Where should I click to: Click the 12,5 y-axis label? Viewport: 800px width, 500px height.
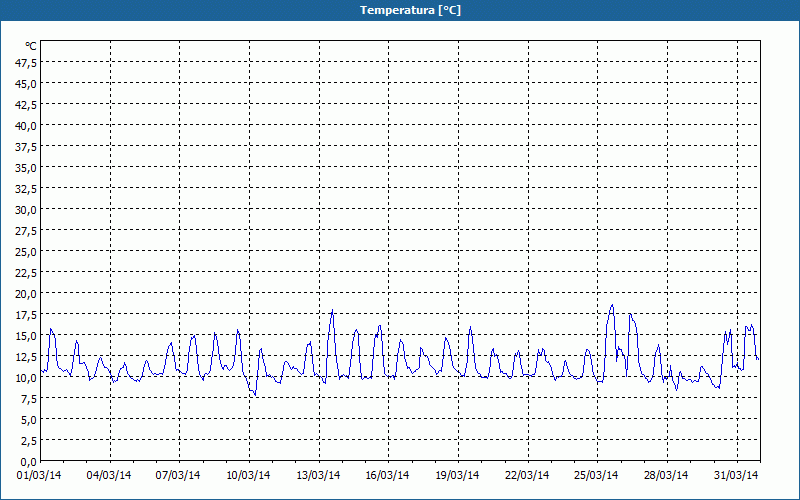click(x=27, y=357)
